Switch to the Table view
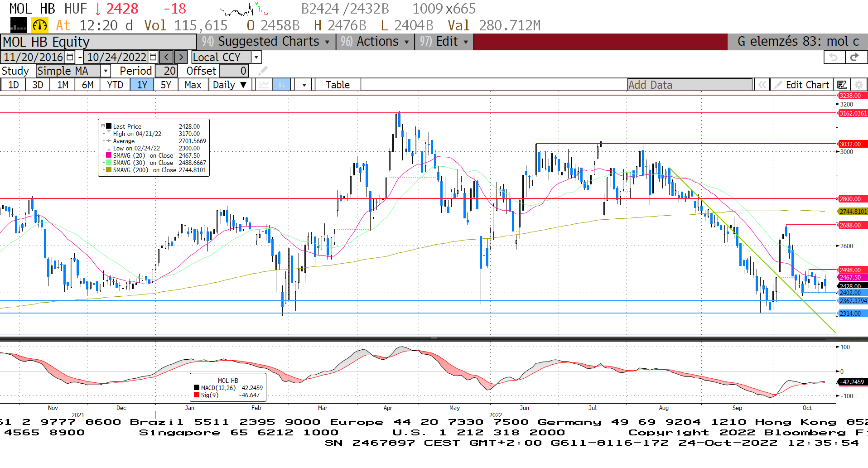The image size is (868, 468). point(338,85)
